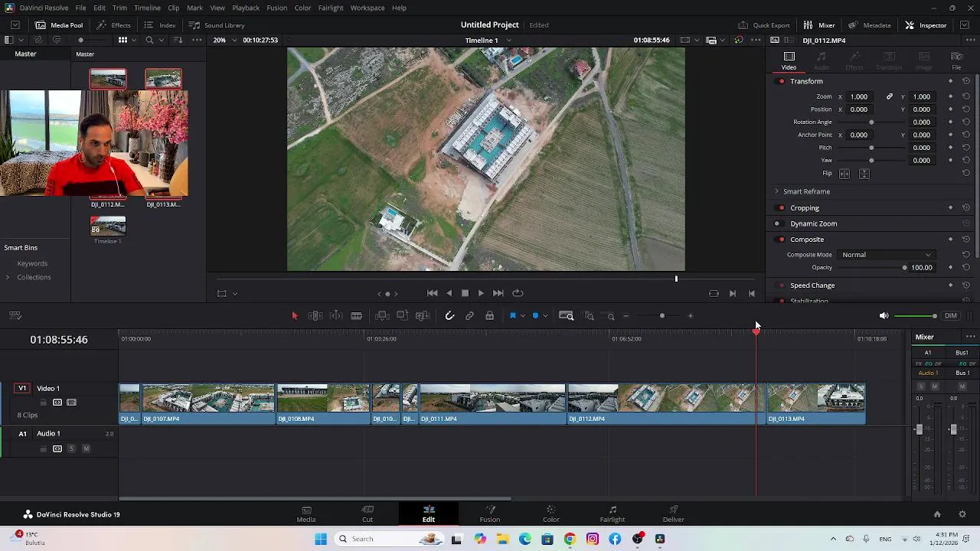Click the Overwrite Clip toolbar icon

coord(402,316)
